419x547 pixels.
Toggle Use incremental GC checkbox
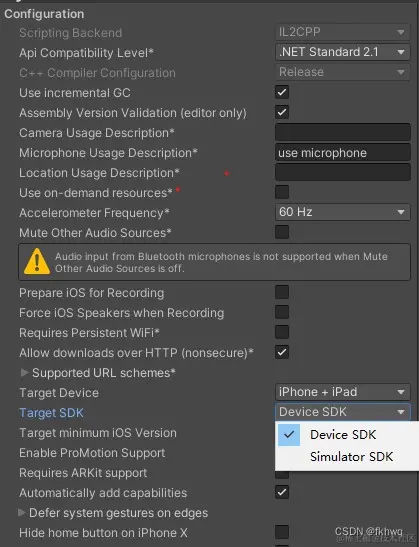[x=282, y=92]
